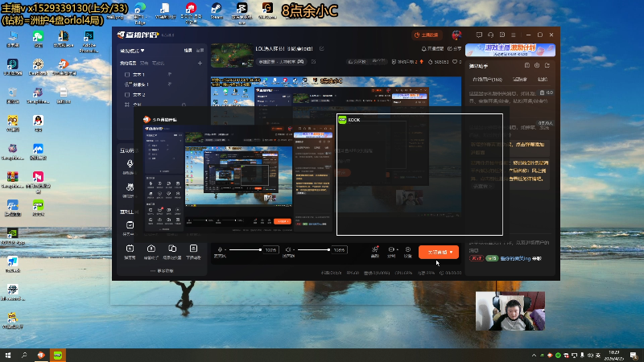Viewport: 644px width, 362px height.
Task: Open chat assistant settings gear icon
Action: (537, 65)
